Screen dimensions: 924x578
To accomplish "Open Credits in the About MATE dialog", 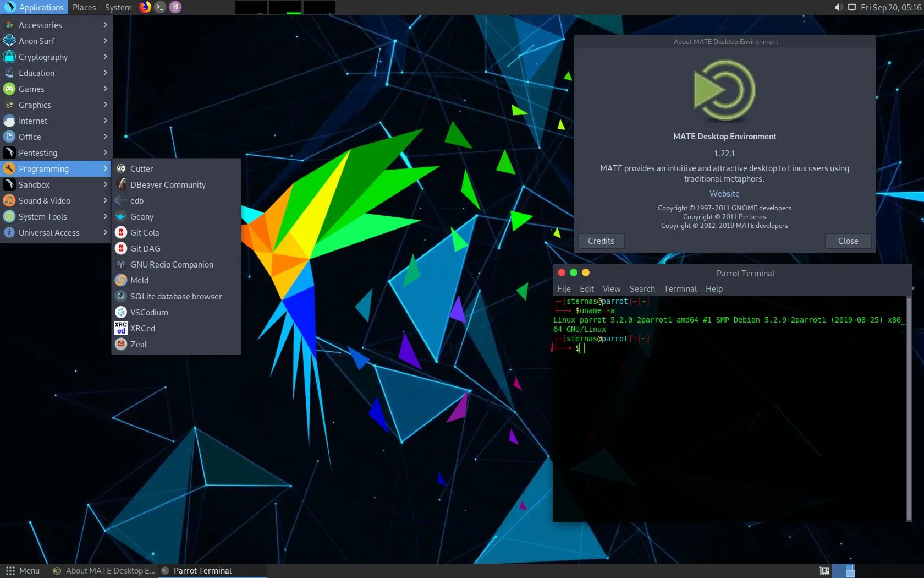I will click(x=601, y=241).
